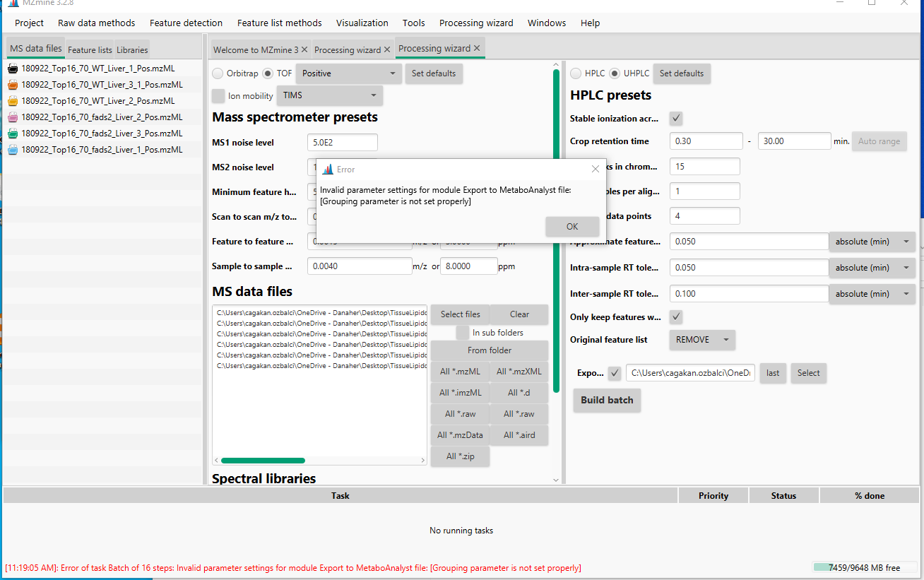
Task: Dismiss the error dialog with OK
Action: [571, 226]
